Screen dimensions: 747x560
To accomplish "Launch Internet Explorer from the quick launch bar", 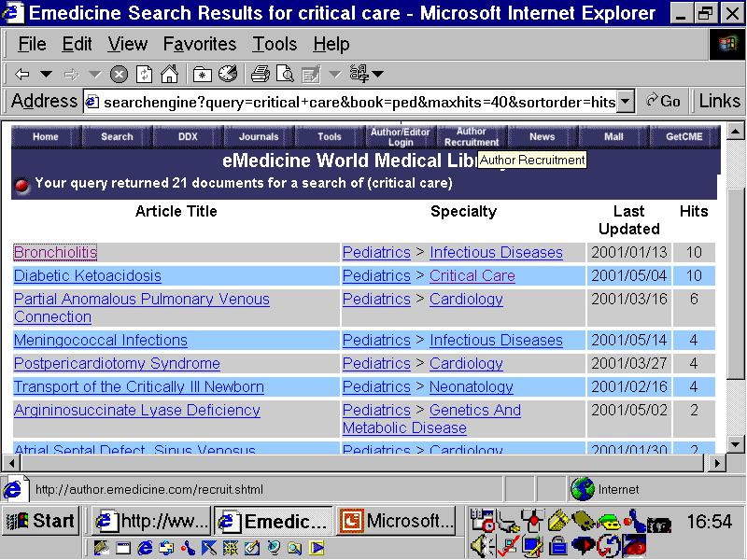I will point(145,548).
